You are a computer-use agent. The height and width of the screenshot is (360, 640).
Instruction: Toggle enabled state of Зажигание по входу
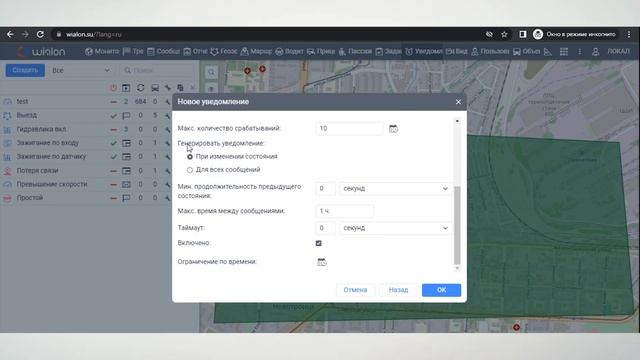coord(113,143)
